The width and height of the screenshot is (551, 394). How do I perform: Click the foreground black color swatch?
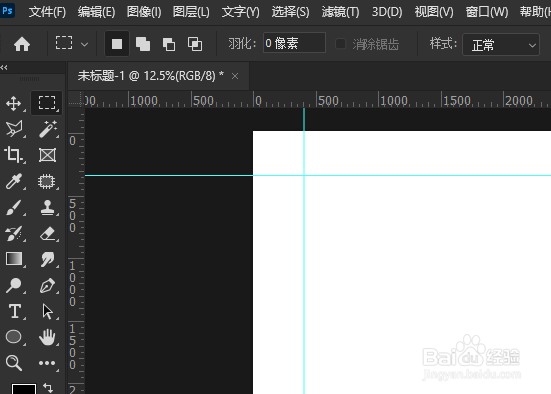click(24, 389)
